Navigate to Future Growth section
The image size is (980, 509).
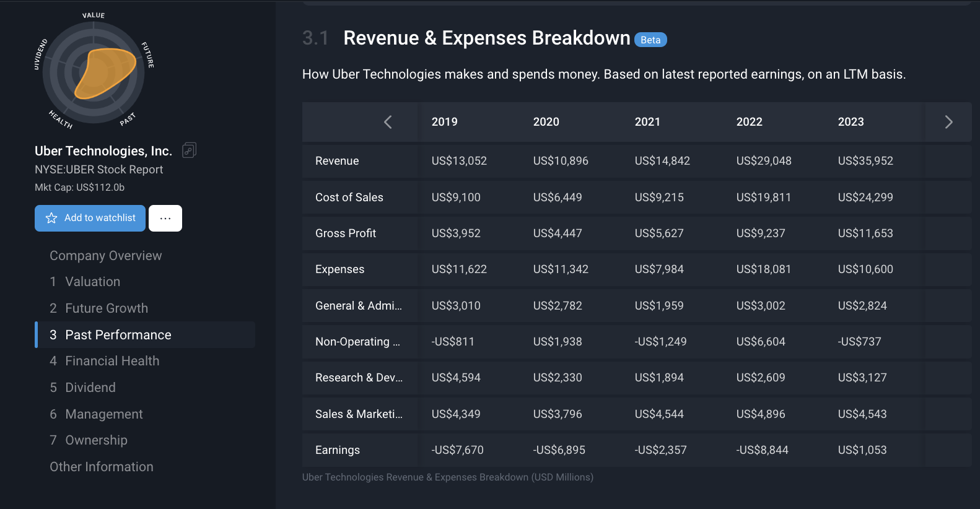99,308
